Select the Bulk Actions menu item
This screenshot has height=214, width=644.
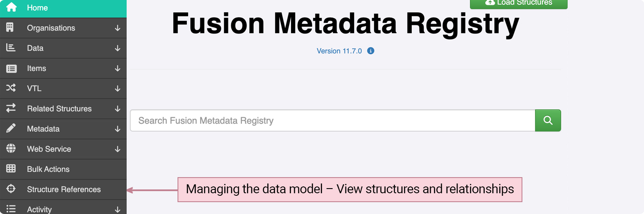[63, 169]
